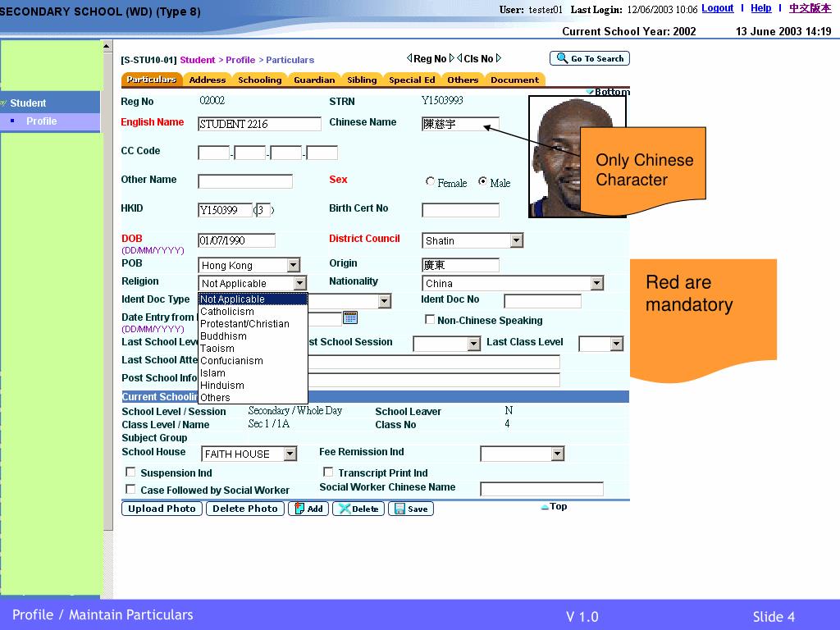
Task: Click the Other Name input field
Action: point(244,181)
